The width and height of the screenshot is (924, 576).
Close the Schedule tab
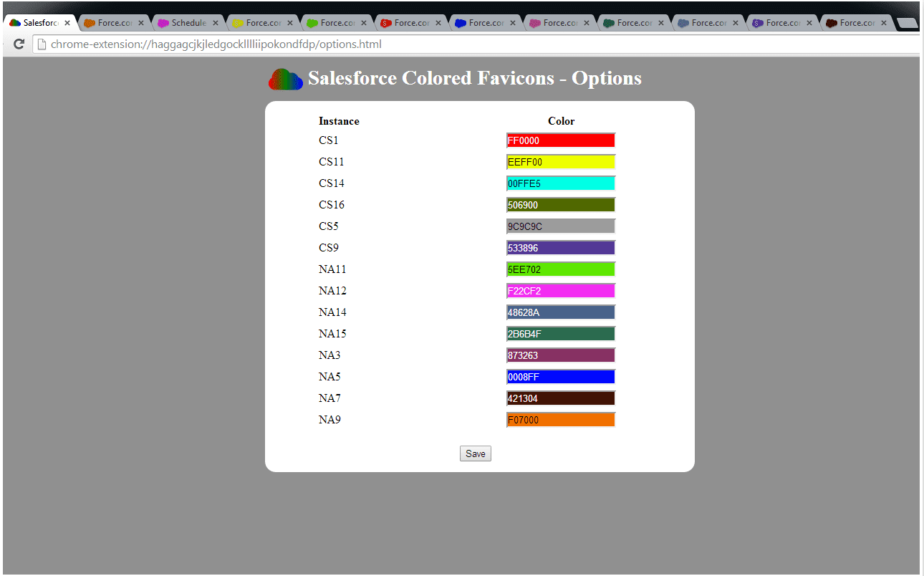(x=215, y=23)
